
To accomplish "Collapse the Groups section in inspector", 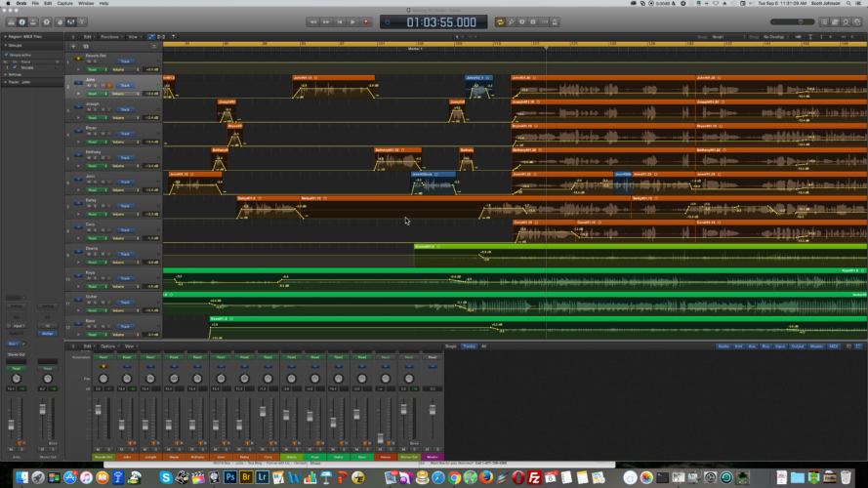I will click(6, 45).
